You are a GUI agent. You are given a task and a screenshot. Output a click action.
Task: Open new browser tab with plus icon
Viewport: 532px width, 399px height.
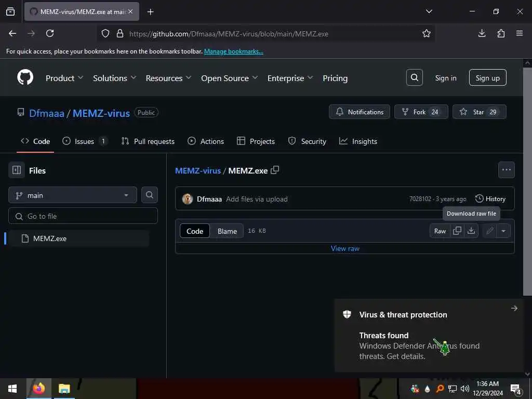[150, 12]
